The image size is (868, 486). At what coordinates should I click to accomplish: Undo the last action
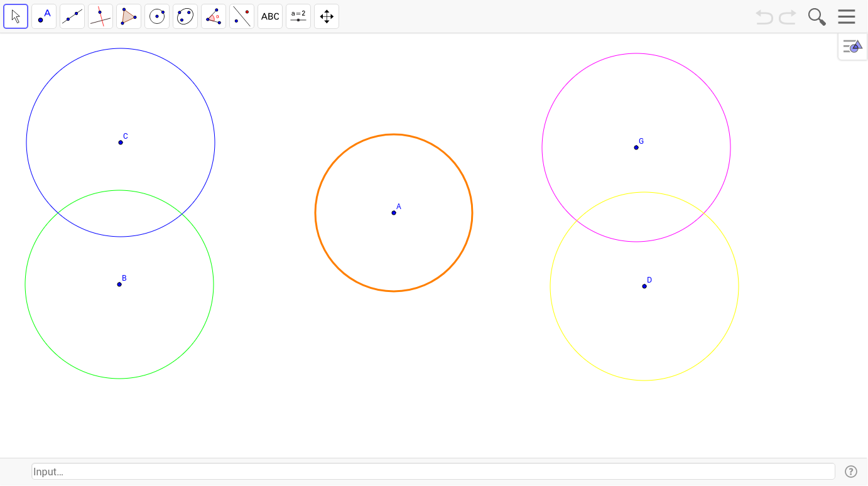(x=764, y=17)
